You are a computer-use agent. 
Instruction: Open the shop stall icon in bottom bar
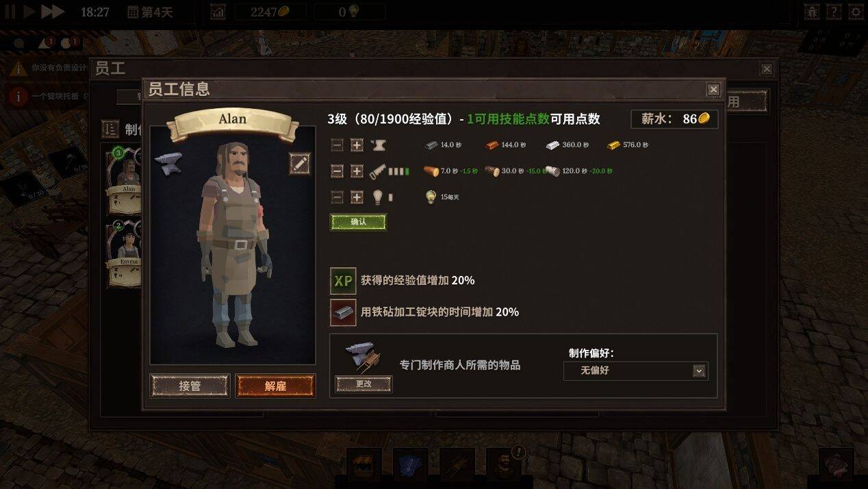tap(363, 466)
